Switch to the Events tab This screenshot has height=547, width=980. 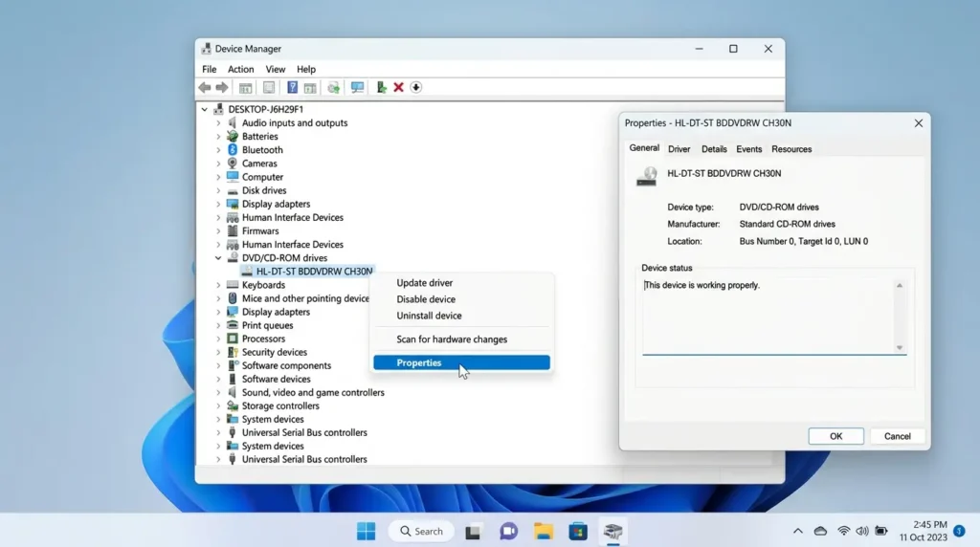tap(748, 149)
